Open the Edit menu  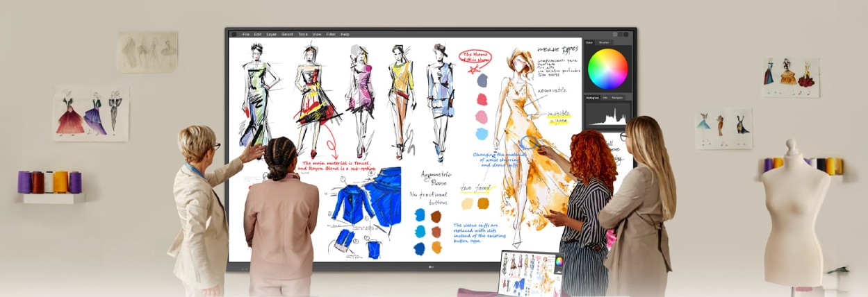tap(258, 34)
